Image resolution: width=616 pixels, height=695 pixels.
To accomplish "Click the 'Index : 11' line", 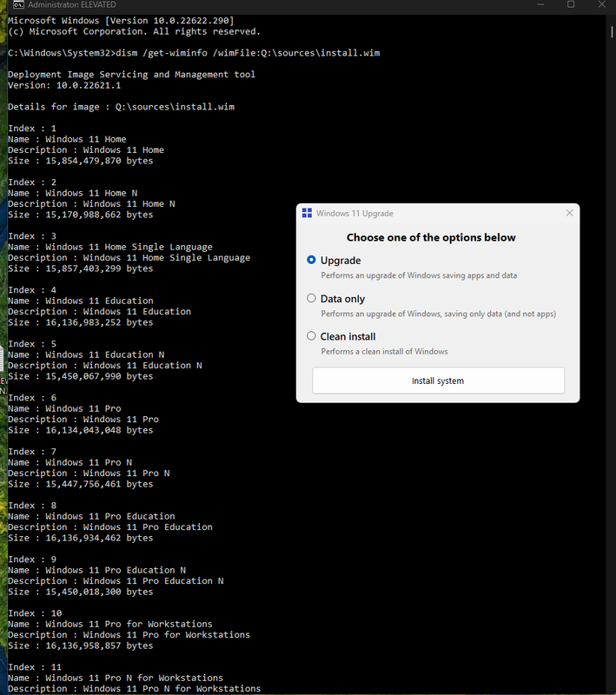I will point(35,667).
